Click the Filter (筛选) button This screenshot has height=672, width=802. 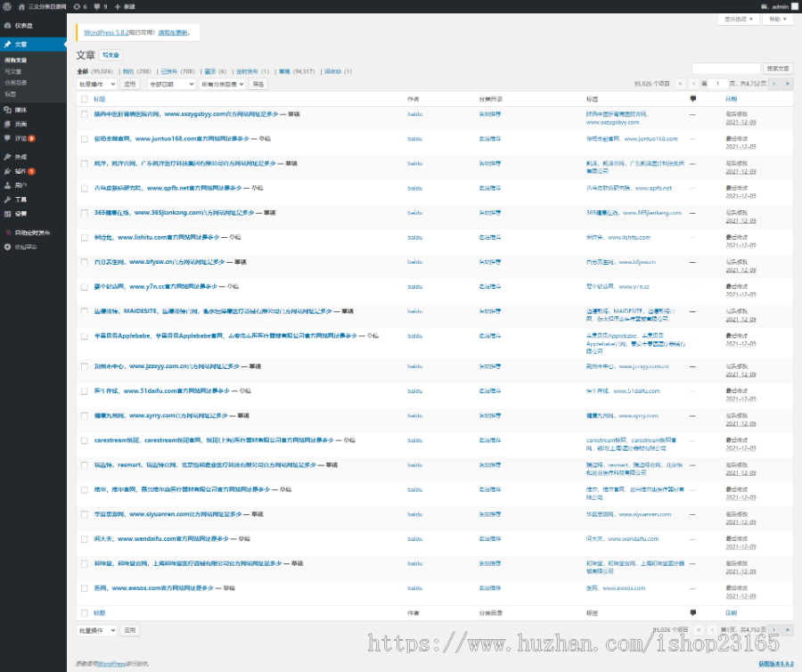point(258,84)
